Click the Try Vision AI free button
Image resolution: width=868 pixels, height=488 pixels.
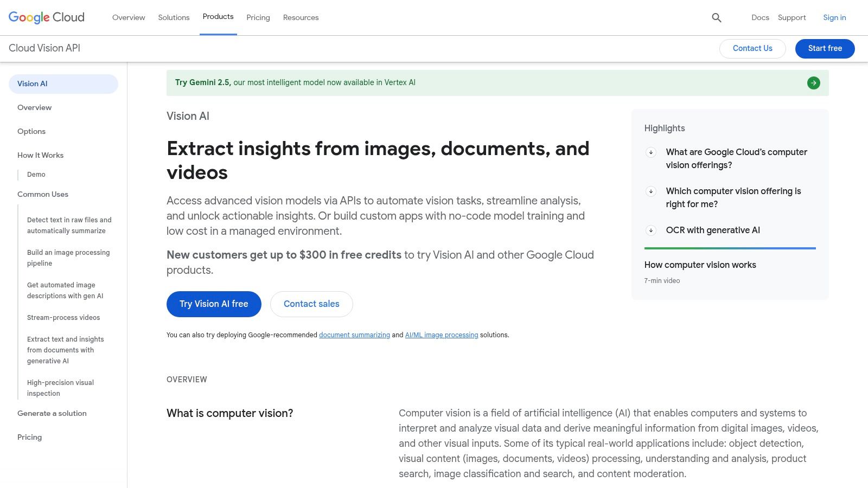click(213, 304)
